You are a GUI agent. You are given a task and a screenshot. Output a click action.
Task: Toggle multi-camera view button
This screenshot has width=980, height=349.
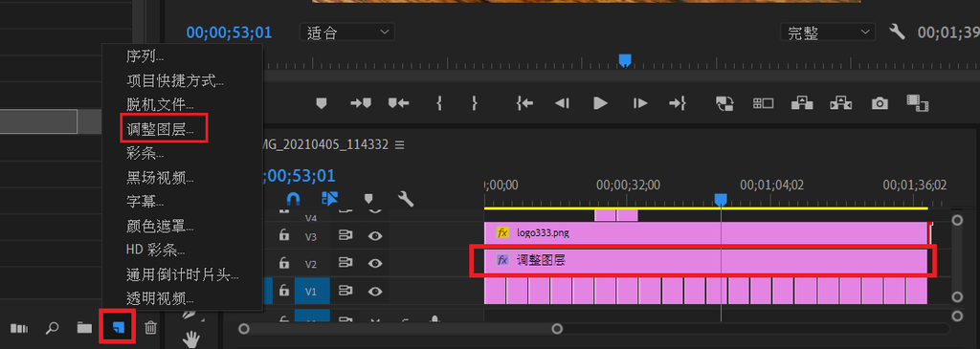(763, 103)
